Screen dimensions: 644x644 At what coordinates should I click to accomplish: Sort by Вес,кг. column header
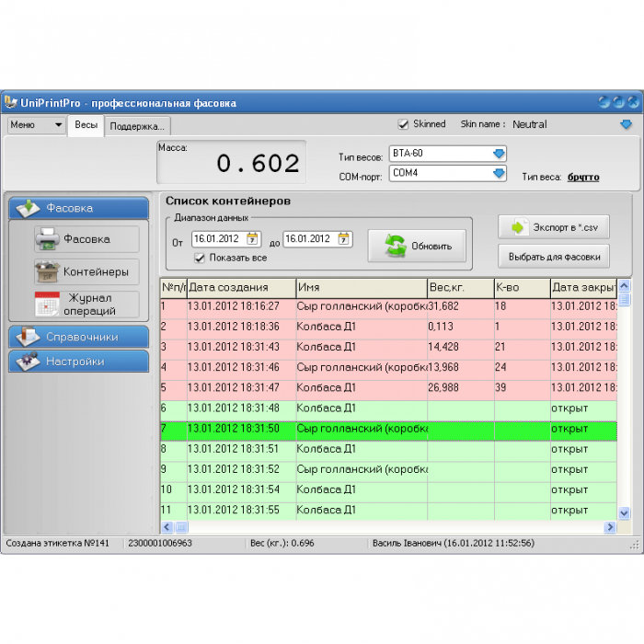(x=461, y=287)
